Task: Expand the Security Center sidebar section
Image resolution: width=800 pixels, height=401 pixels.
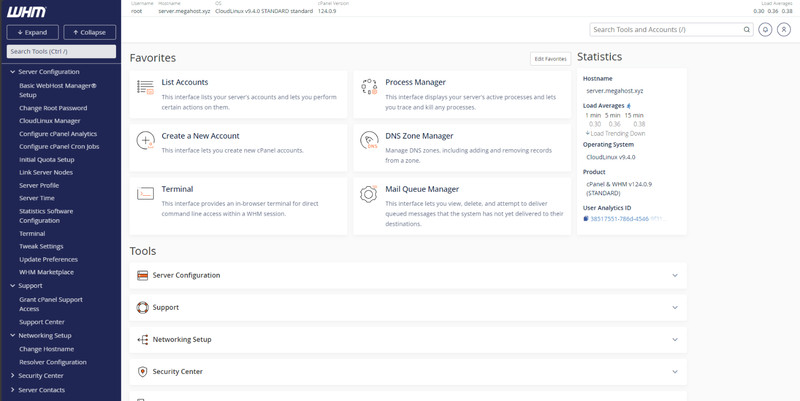Action: (x=13, y=375)
